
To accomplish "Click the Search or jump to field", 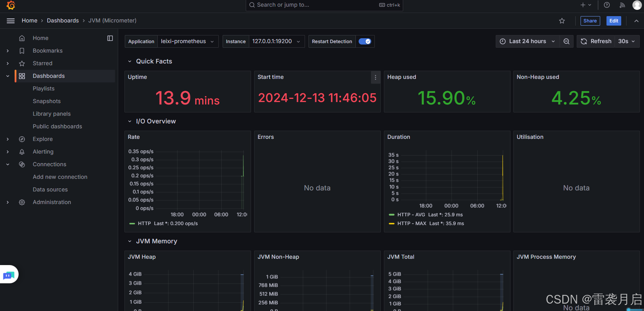I will pyautogui.click(x=324, y=5).
